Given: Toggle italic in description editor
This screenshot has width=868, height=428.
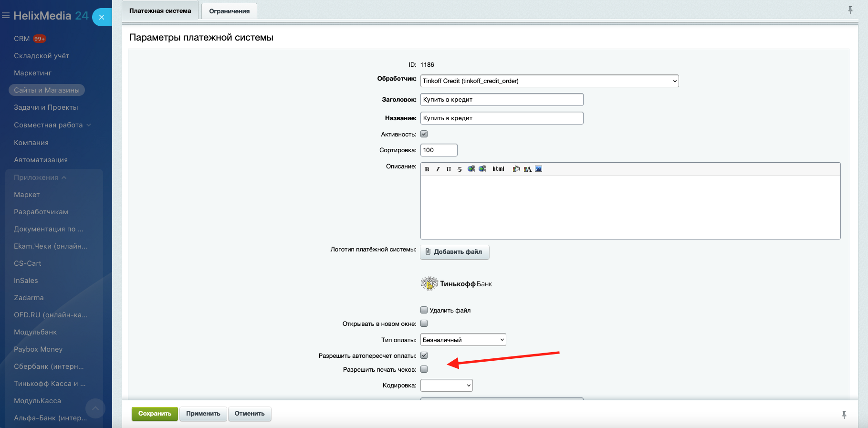Looking at the screenshot, I should click(438, 169).
